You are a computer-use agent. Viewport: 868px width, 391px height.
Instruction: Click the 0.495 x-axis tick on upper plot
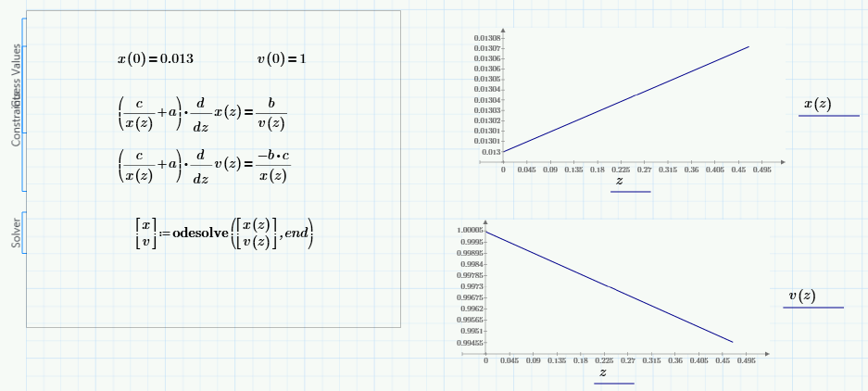pyautogui.click(x=762, y=170)
